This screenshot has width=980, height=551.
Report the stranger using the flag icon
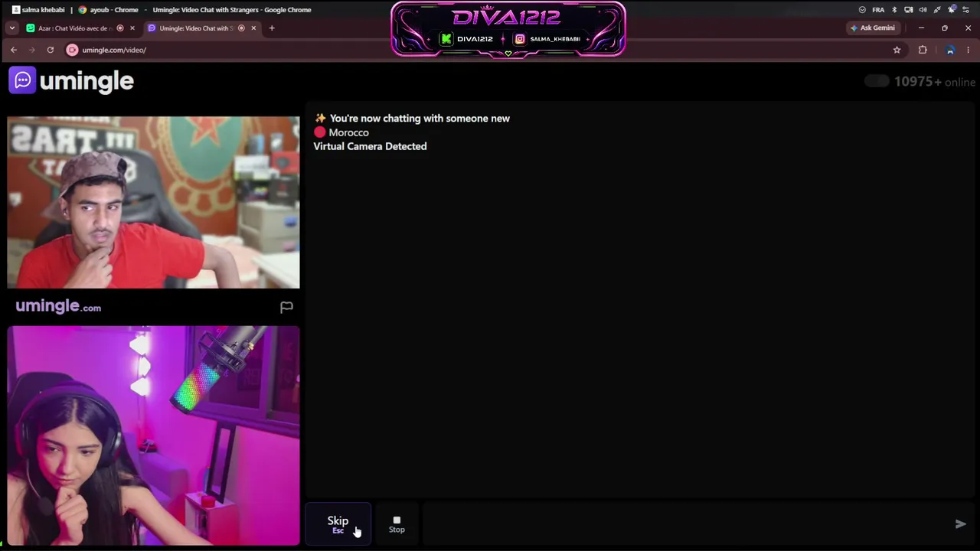point(286,307)
